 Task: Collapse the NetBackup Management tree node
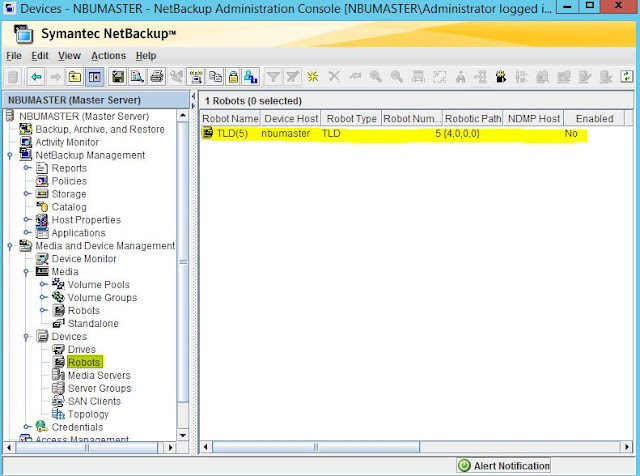point(10,155)
